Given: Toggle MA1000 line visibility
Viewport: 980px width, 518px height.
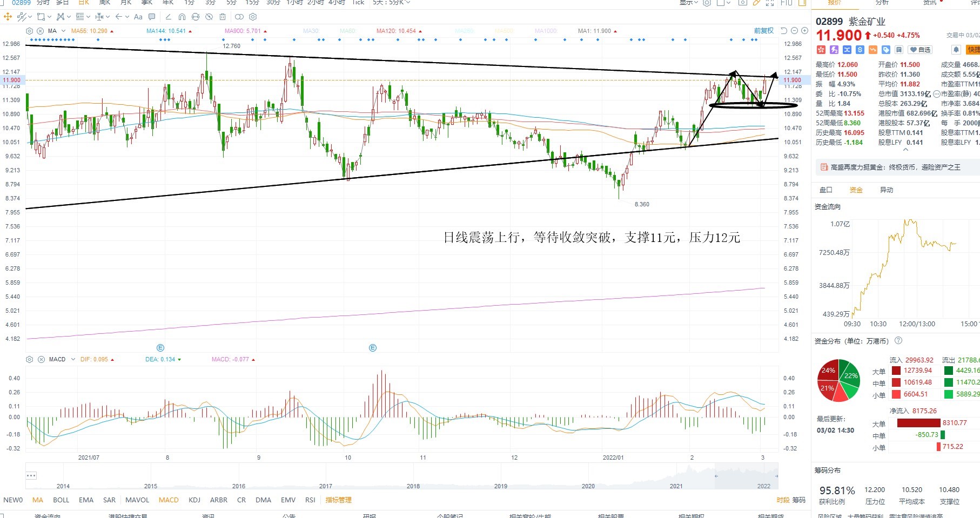Looking at the screenshot, I should [546, 31].
